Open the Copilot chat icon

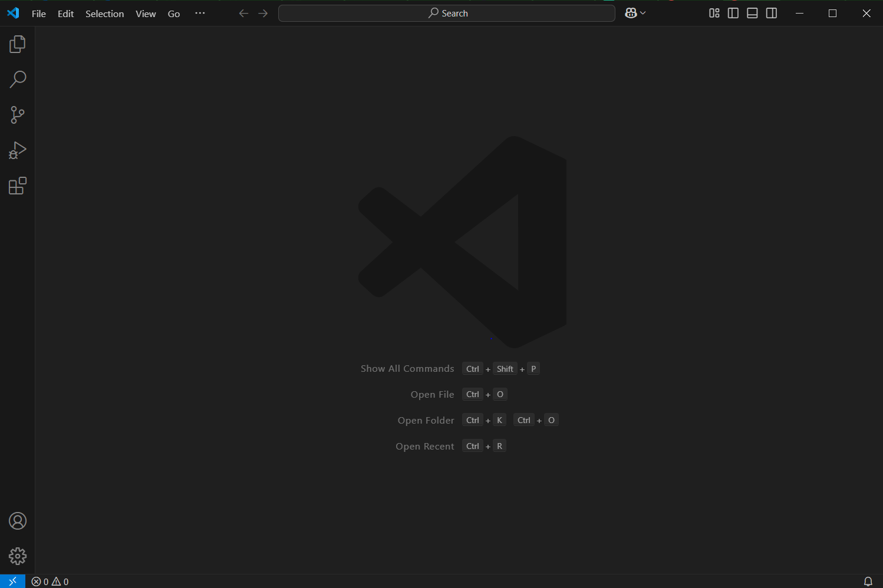631,13
